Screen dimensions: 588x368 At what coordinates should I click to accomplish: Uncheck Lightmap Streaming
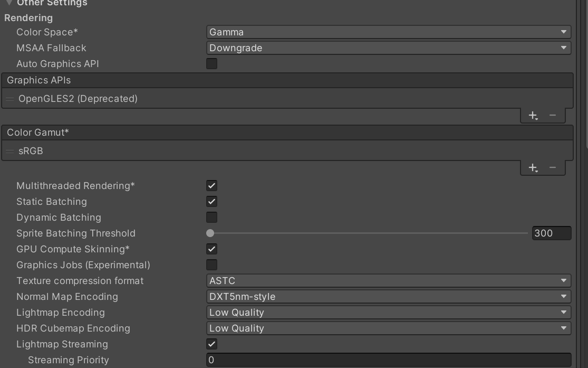211,344
